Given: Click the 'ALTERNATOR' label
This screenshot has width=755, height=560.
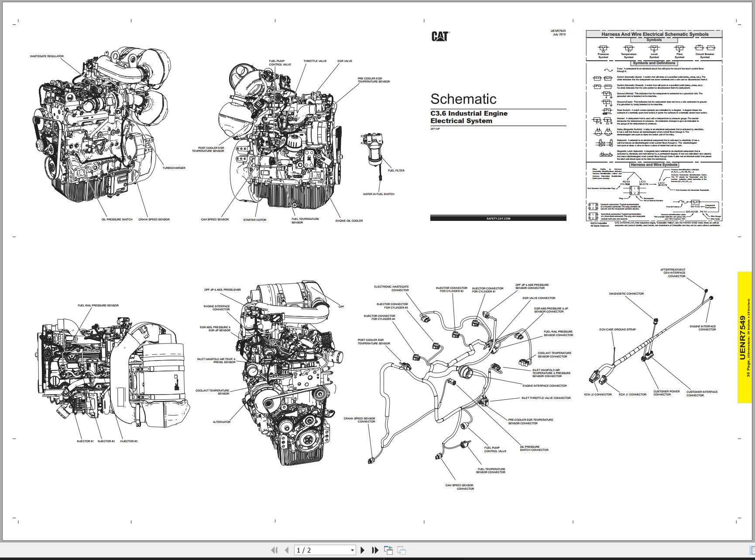Looking at the screenshot, I should coord(222,422).
